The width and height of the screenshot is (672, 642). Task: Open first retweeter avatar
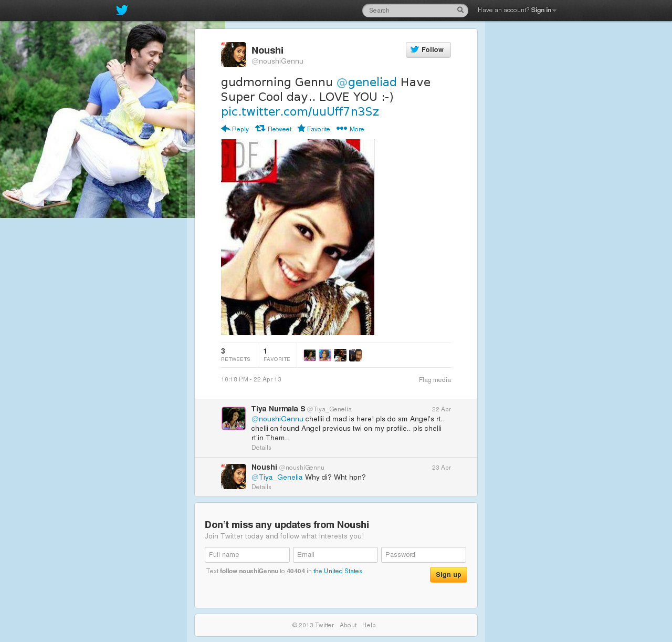click(x=310, y=355)
